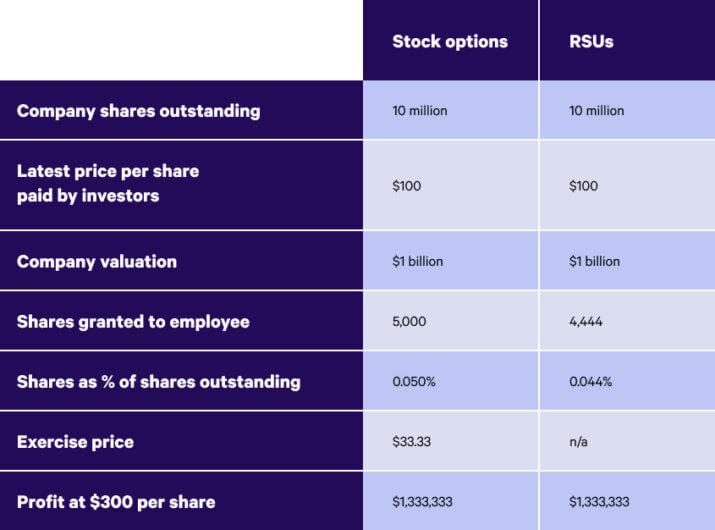The image size is (715, 530).
Task: Select the Stock options $100 price cell
Action: pyautogui.click(x=407, y=186)
